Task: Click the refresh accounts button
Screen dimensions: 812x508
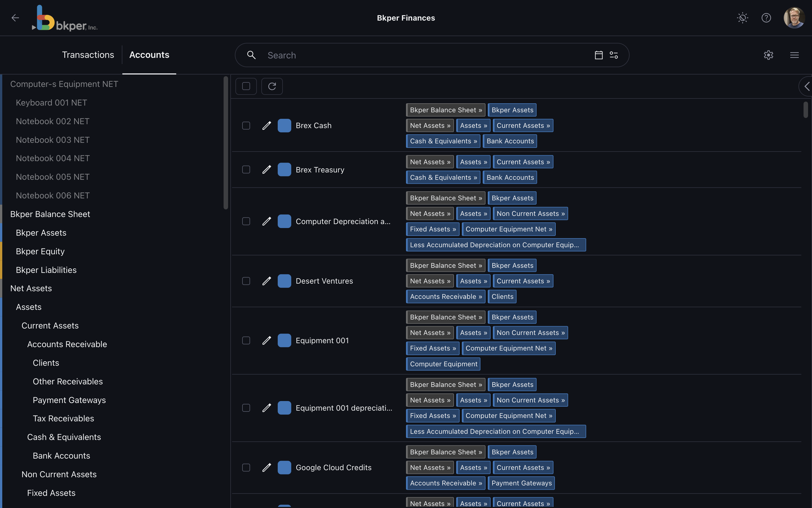Action: (272, 86)
